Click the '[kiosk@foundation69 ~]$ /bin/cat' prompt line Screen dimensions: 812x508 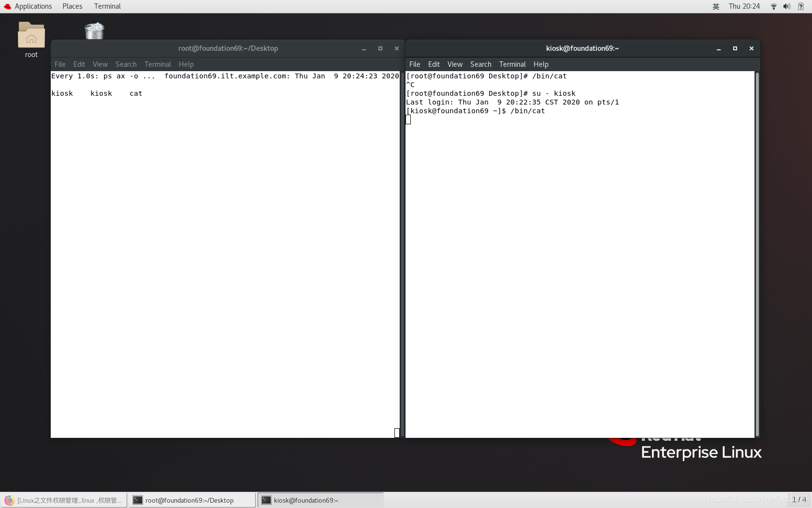coord(476,111)
